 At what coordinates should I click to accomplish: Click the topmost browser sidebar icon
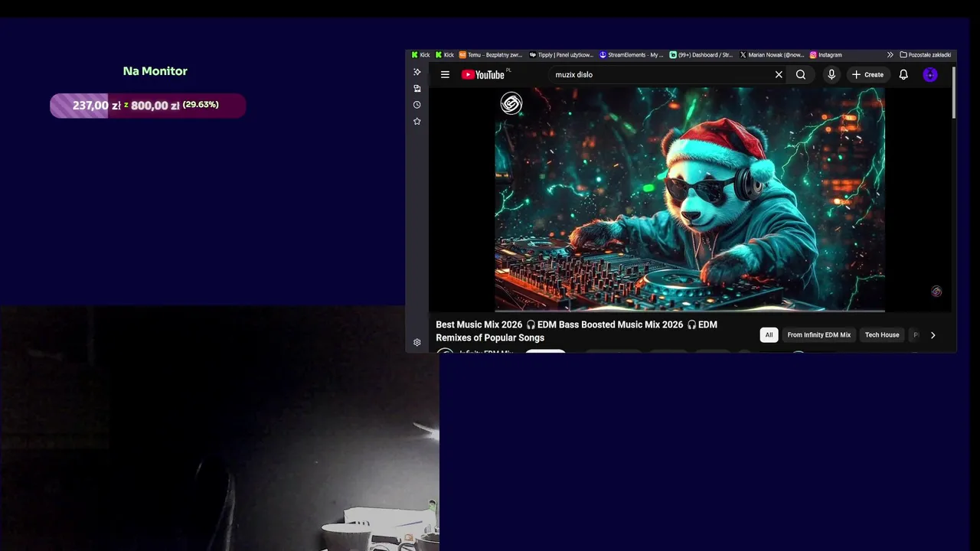click(x=417, y=72)
